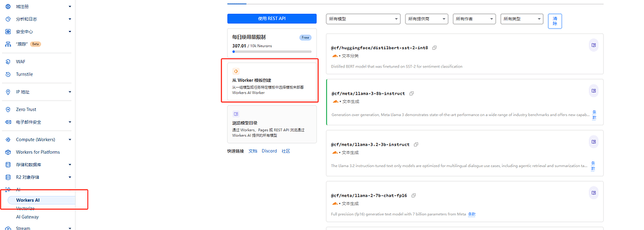Viewport: 644px width, 230px height.
Task: Expand the Stream sidebar arrow
Action: [70, 228]
